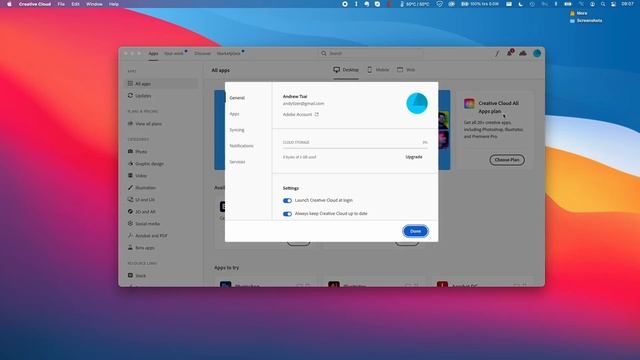This screenshot has width=640, height=360.
Task: Open the Apps preferences section
Action: [x=234, y=114]
